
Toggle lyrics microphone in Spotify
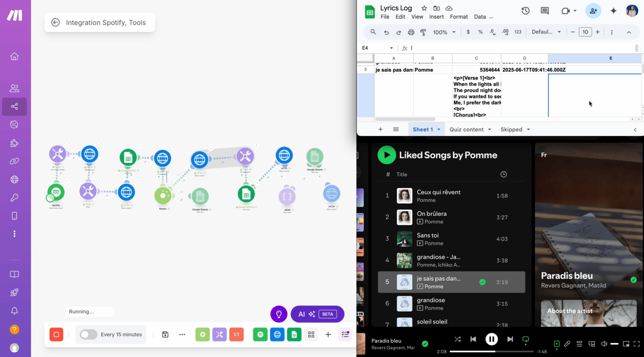(567, 344)
